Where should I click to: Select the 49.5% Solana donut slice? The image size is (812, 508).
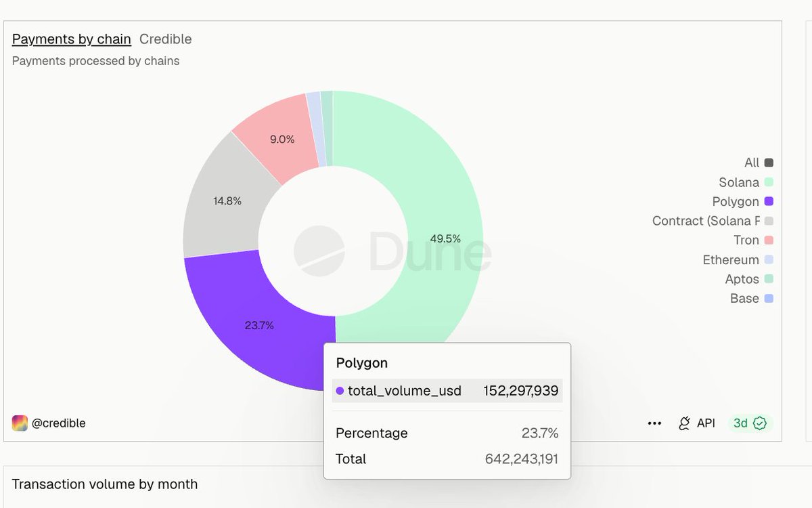445,238
